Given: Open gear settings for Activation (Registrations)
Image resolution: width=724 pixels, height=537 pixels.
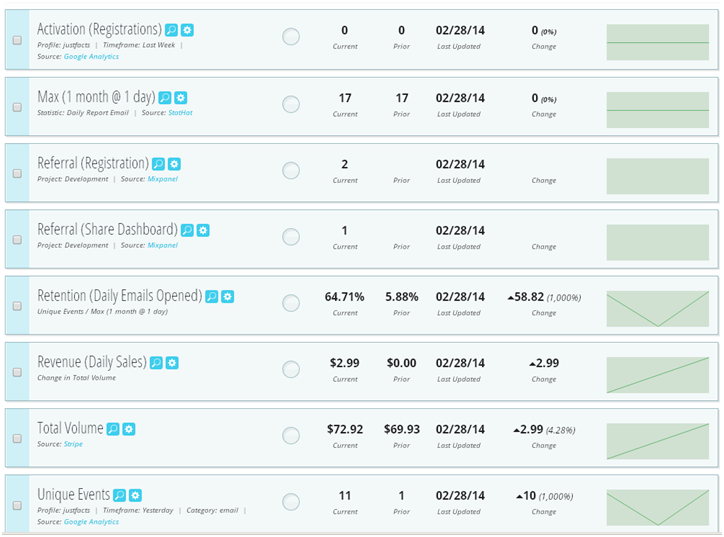Looking at the screenshot, I should (x=187, y=30).
